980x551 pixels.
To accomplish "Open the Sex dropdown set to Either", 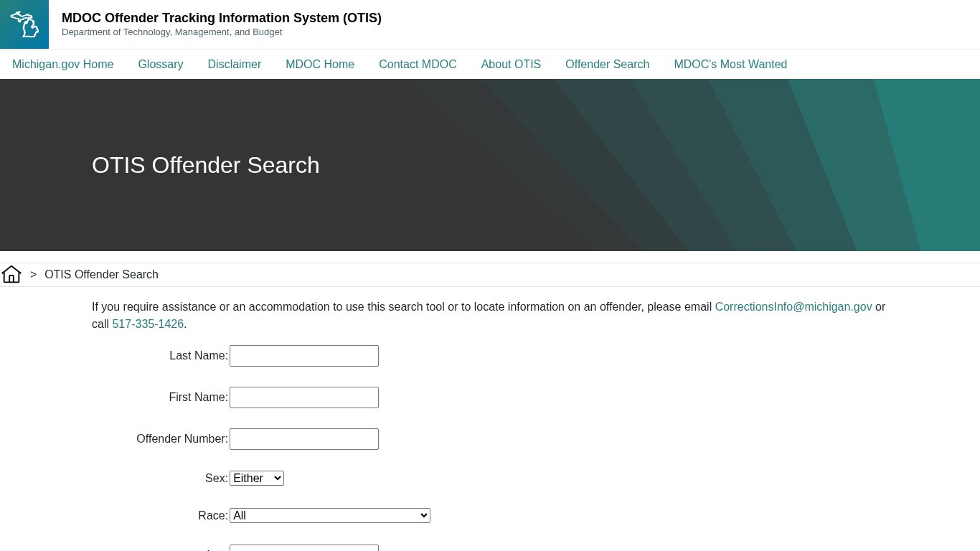I will (x=257, y=478).
